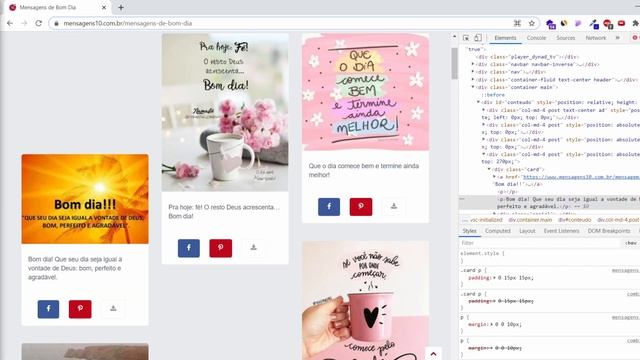Open the red rectangular extension icon

tap(621, 23)
